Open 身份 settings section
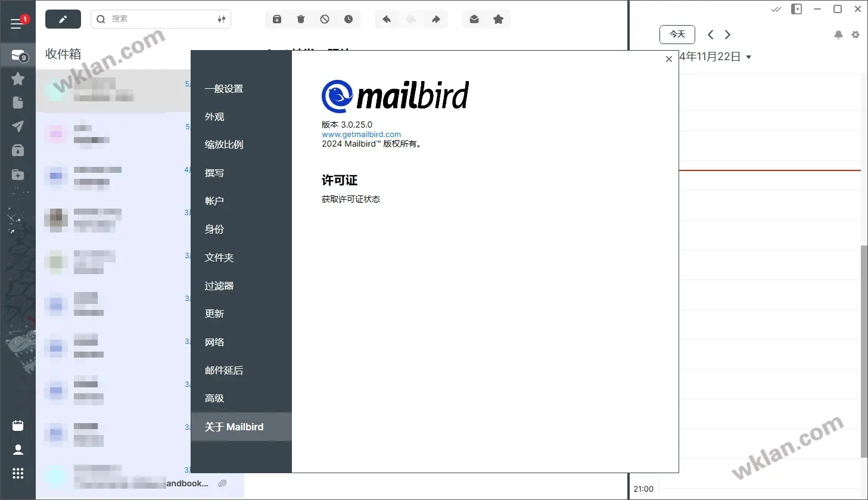 pyautogui.click(x=241, y=229)
